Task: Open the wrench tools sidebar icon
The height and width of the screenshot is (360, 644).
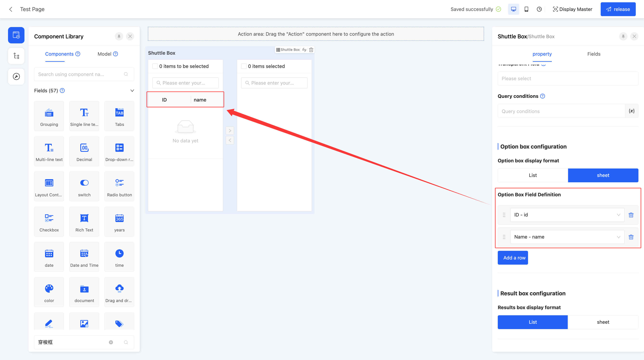Action: pyautogui.click(x=16, y=76)
